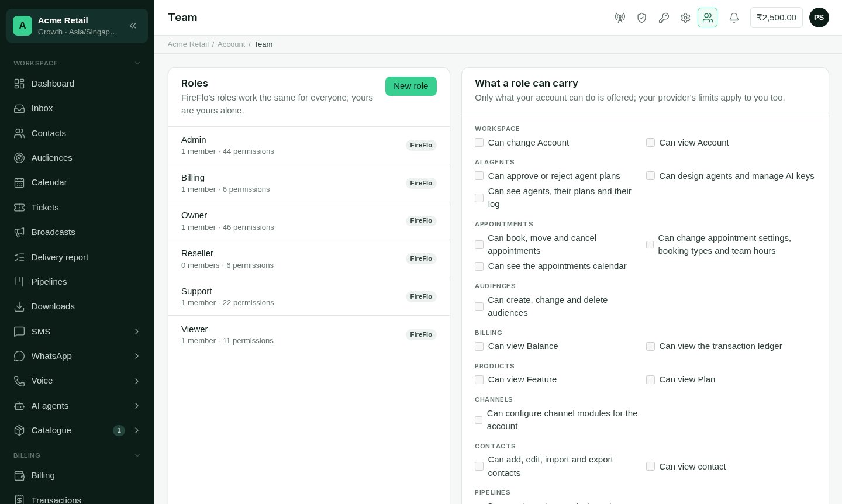Collapse the sidebar with double-chevron icon
Viewport: 842px width, 504px height.
coord(133,26)
